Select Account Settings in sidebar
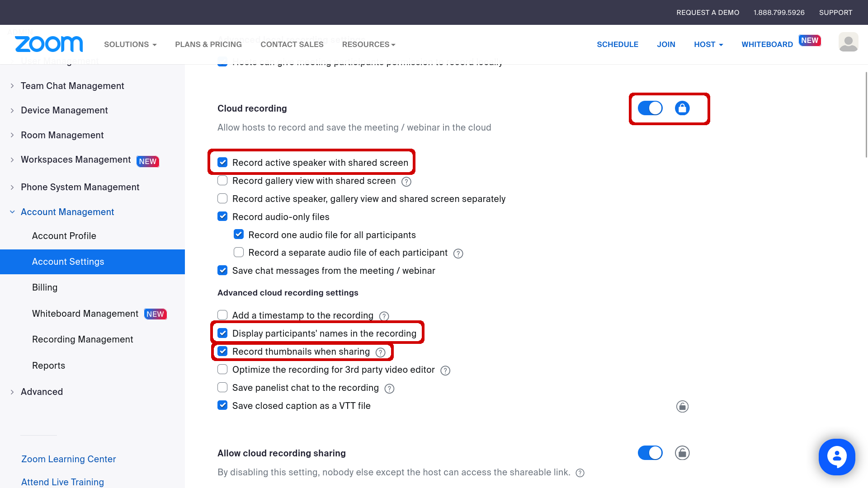868x488 pixels. (x=92, y=262)
